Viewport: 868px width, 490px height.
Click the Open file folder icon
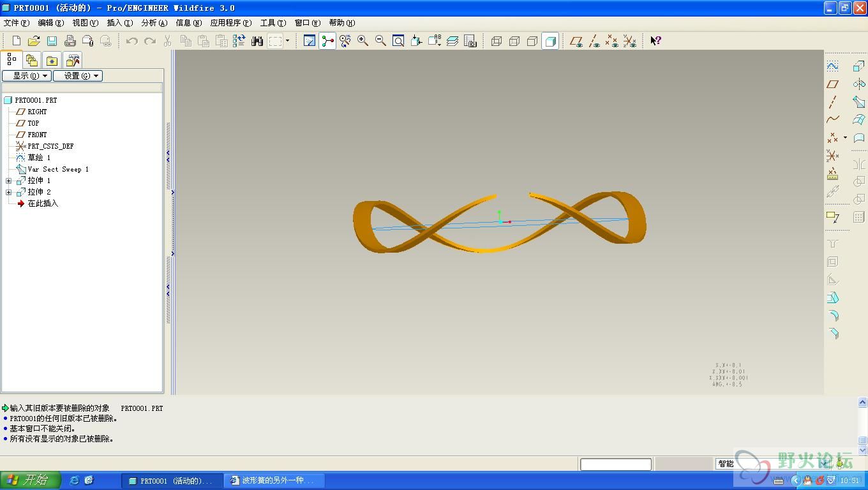click(34, 41)
